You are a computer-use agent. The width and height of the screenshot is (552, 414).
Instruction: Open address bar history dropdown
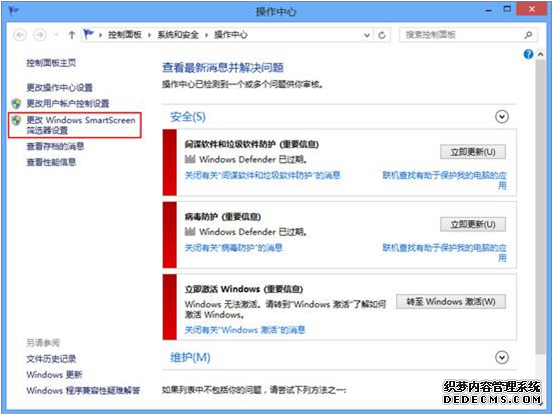(367, 35)
